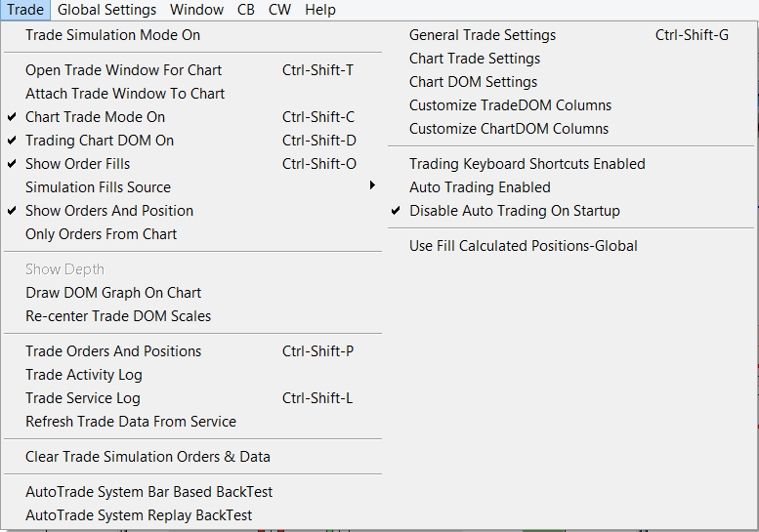Image resolution: width=759 pixels, height=532 pixels.
Task: Turn Trade Simulation Mode On
Action: (x=112, y=35)
